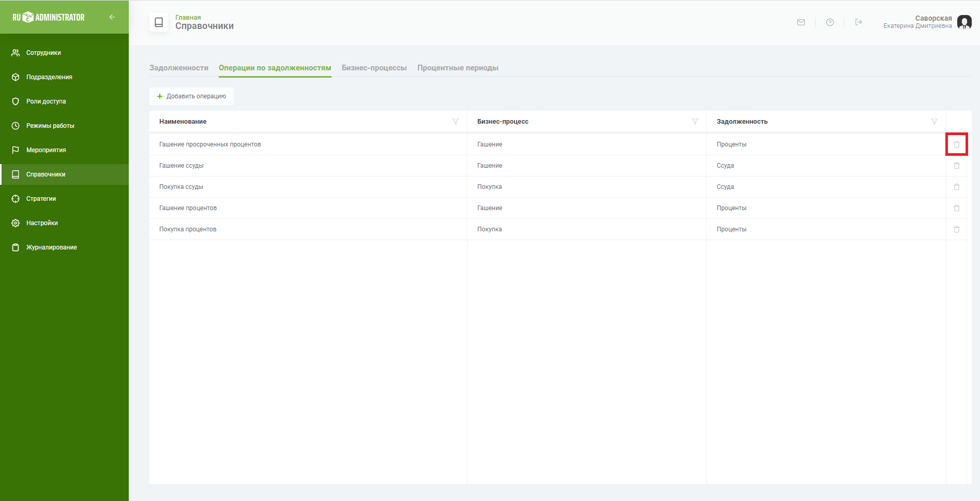Select the Операции по задолженностям tab
Screen dimensions: 980x501
[x=275, y=68]
